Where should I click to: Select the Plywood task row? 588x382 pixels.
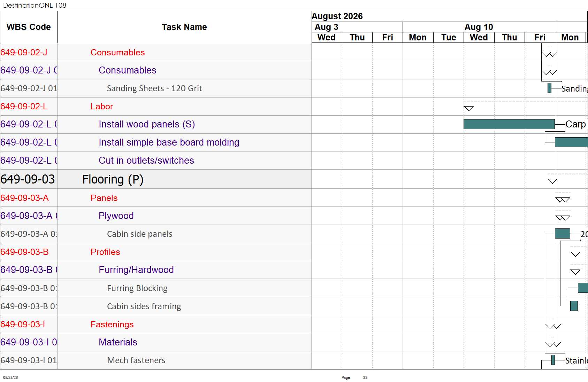[x=156, y=216]
